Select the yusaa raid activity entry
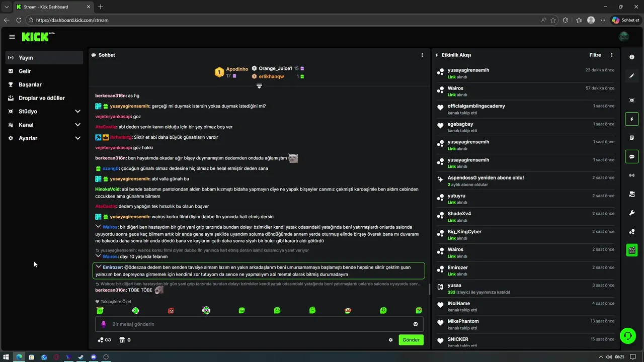This screenshot has height=362, width=644. point(526,289)
